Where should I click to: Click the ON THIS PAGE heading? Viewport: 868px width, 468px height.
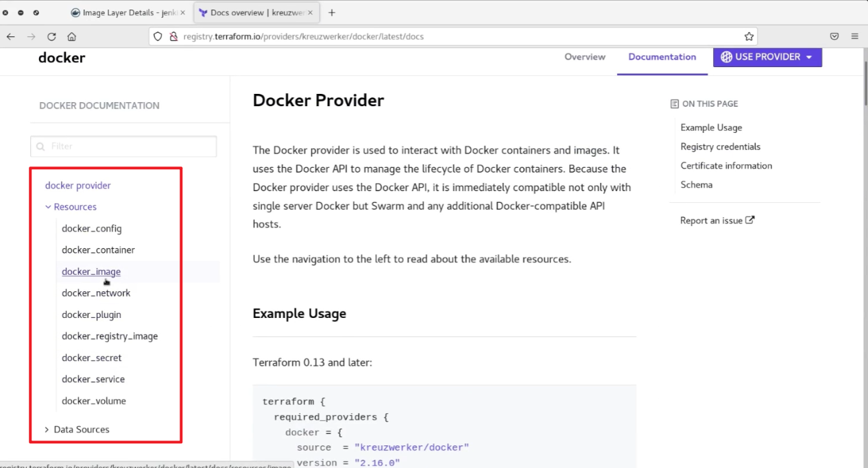click(x=710, y=103)
